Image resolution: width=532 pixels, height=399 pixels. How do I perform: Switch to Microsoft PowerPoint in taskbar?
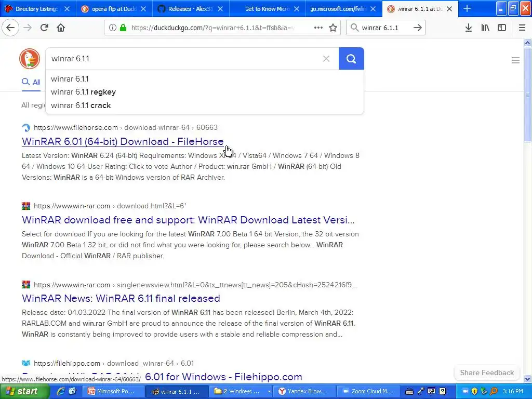(x=113, y=392)
